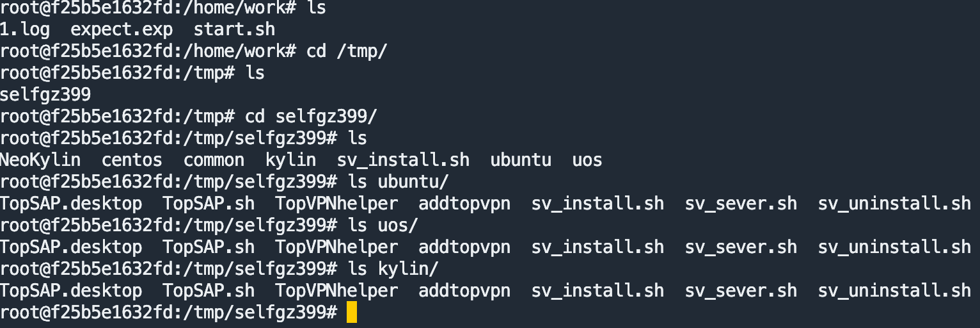Click addtopvpn in the kylin listing
This screenshot has height=328, width=980.
(x=464, y=291)
